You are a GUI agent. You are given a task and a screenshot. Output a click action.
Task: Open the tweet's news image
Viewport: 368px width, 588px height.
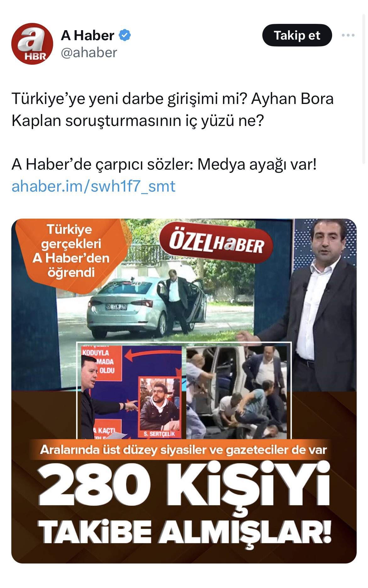(x=184, y=391)
